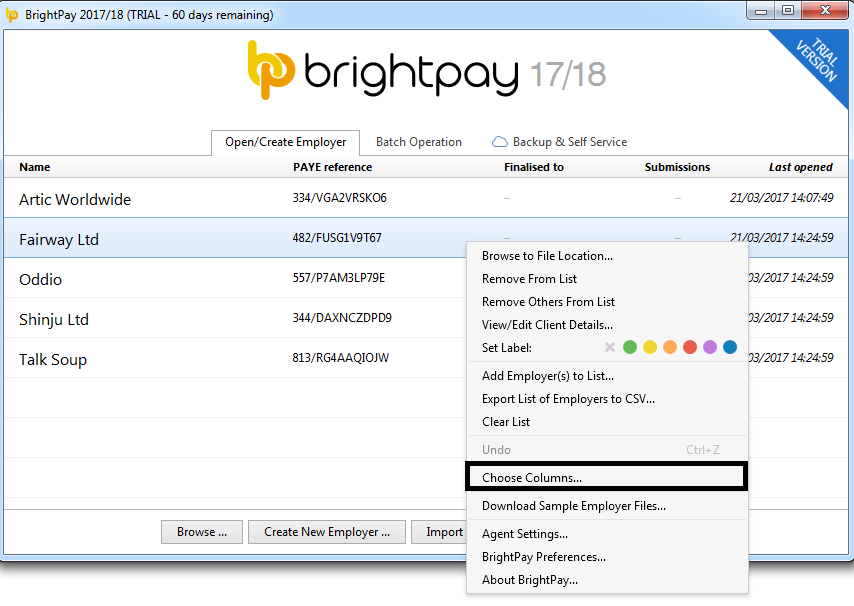Apply the purple label color
This screenshot has height=606, width=854.
coord(710,347)
